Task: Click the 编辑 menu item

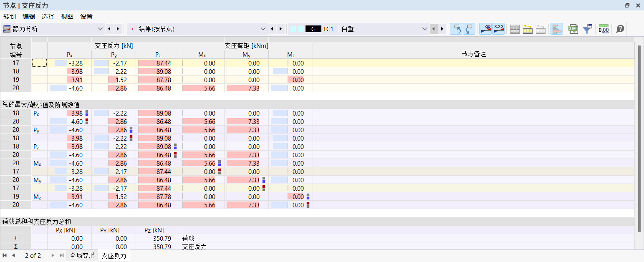Action: pos(28,16)
